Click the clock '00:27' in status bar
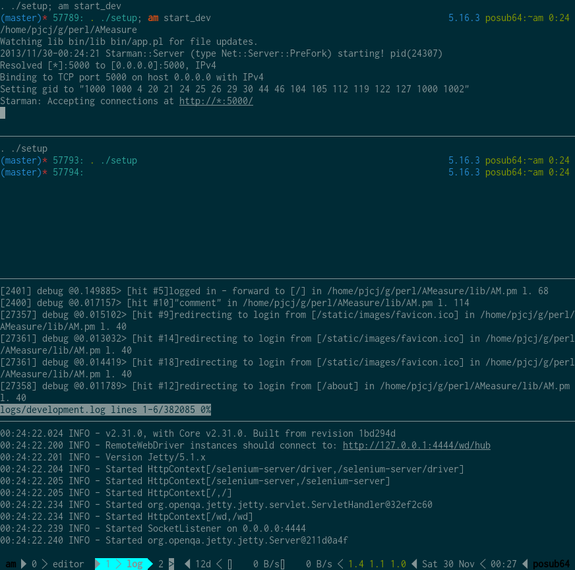575x570 pixels. click(503, 564)
